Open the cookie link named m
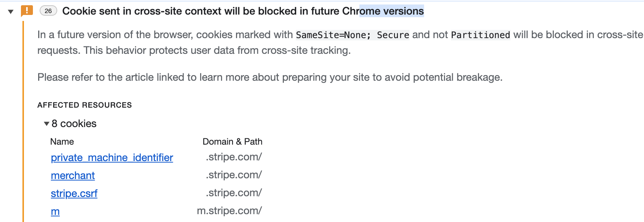This screenshot has height=222, width=644. 55,212
